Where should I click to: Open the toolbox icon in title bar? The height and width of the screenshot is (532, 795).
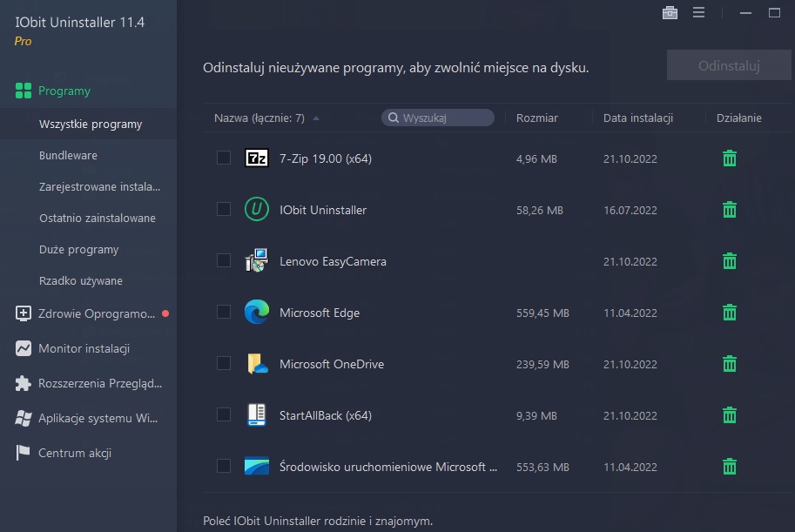(670, 13)
